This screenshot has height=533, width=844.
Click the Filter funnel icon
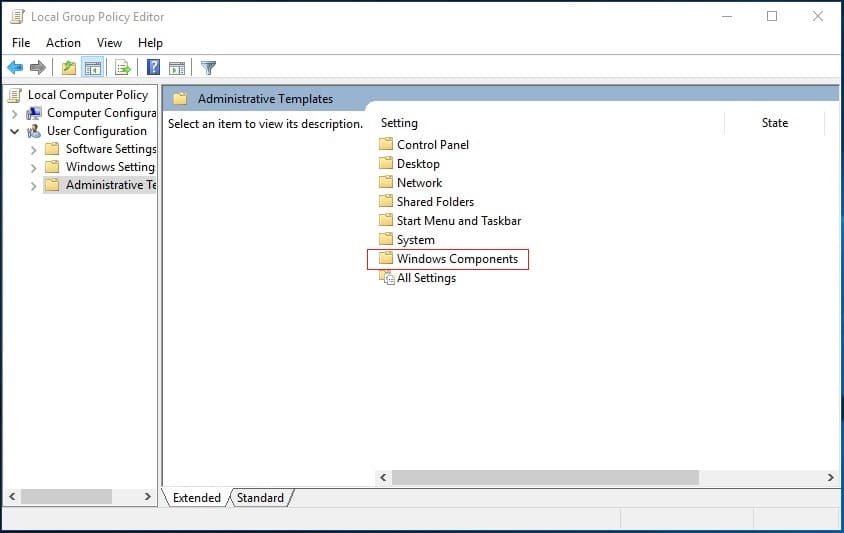[x=208, y=68]
